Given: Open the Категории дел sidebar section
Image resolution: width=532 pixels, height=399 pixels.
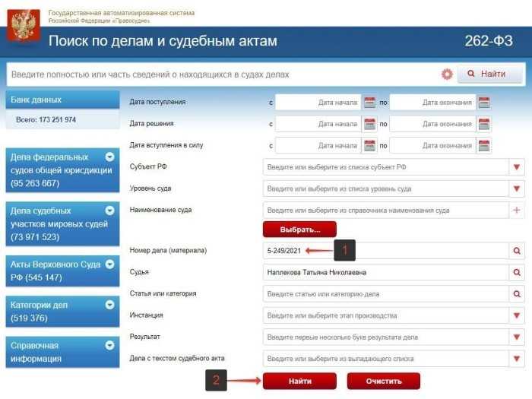Looking at the screenshot, I should pyautogui.click(x=109, y=305).
